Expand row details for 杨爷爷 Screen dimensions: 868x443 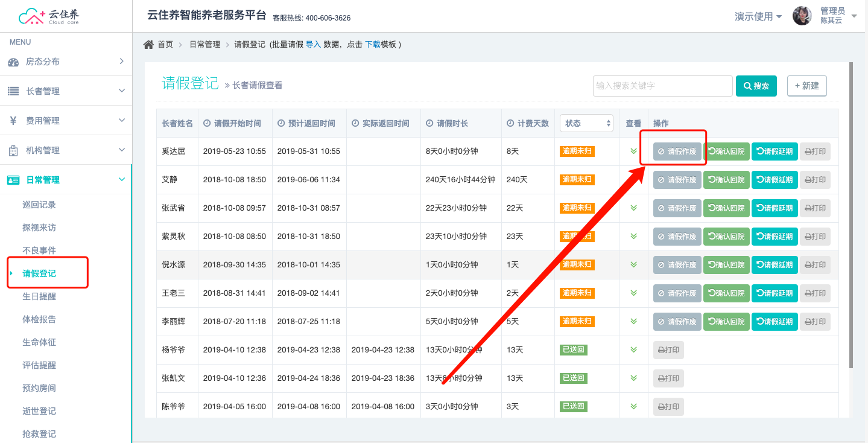click(633, 349)
